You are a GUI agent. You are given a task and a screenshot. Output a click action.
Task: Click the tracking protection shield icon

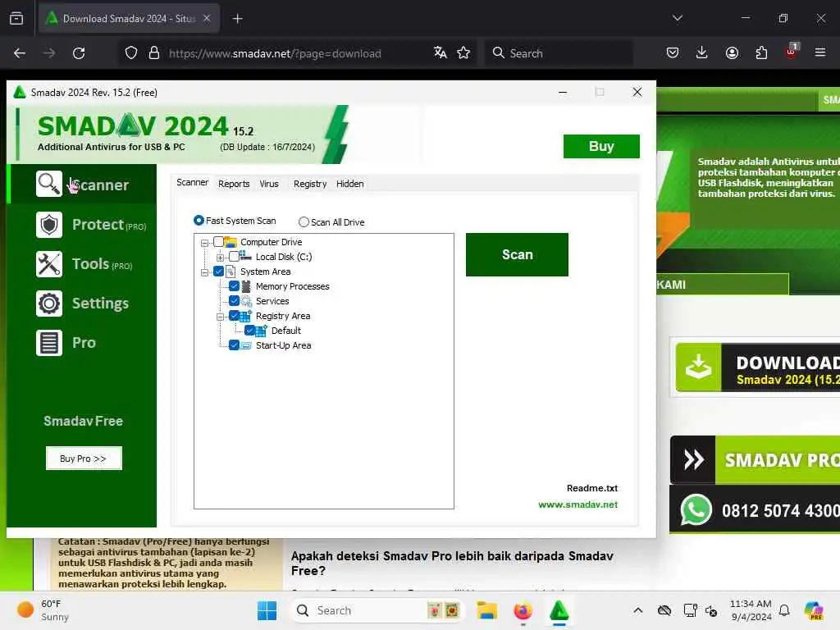[131, 53]
